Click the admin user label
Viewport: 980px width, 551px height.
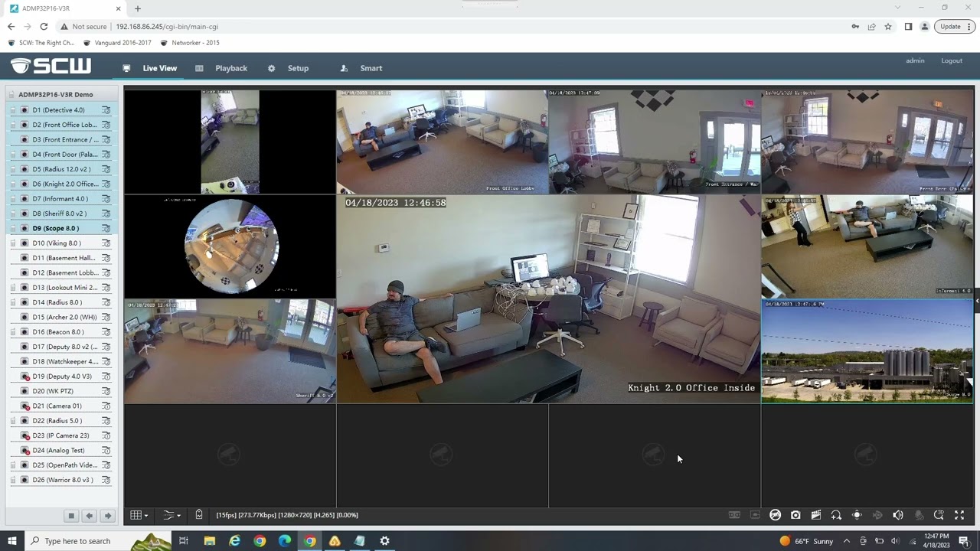point(915,60)
